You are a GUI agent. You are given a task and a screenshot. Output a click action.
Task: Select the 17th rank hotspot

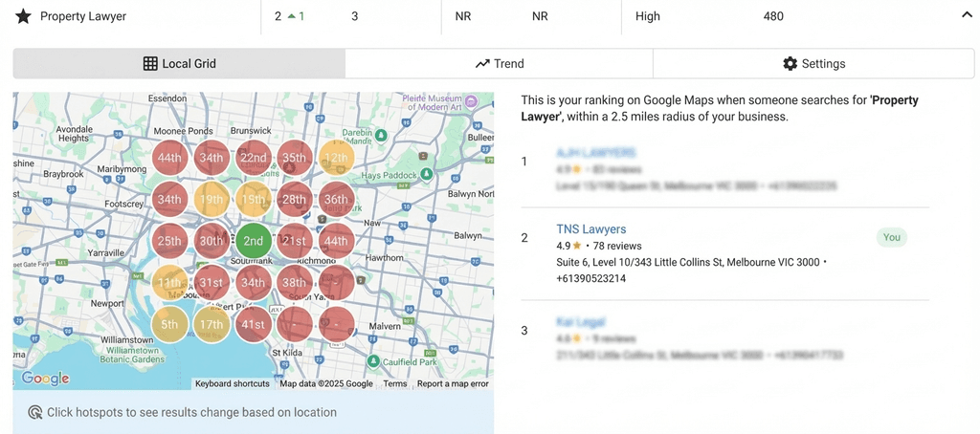click(x=212, y=325)
